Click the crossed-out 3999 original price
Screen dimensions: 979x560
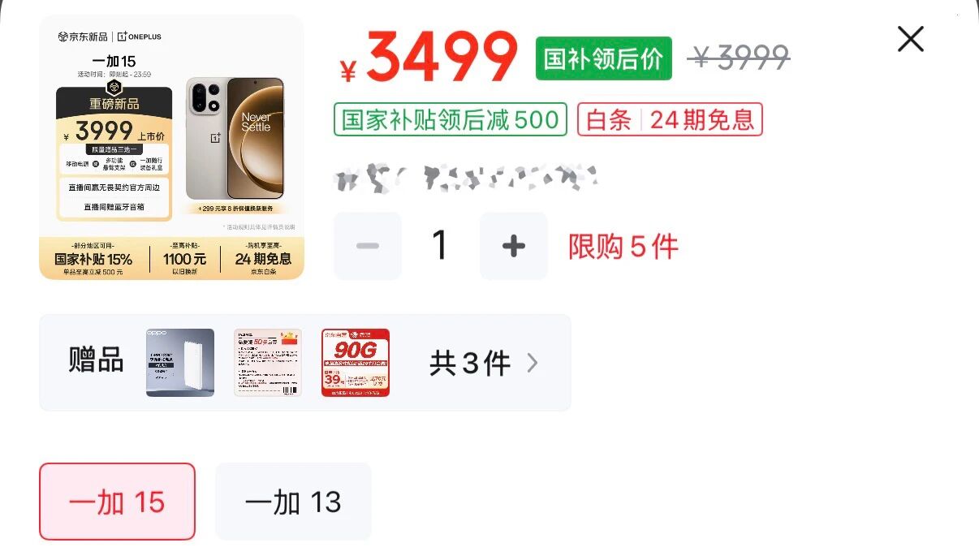pyautogui.click(x=739, y=58)
